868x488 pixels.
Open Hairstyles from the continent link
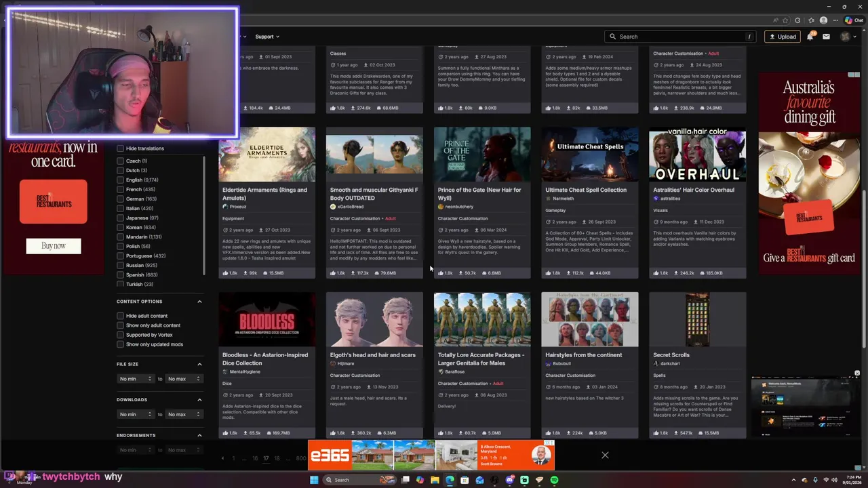pos(583,355)
